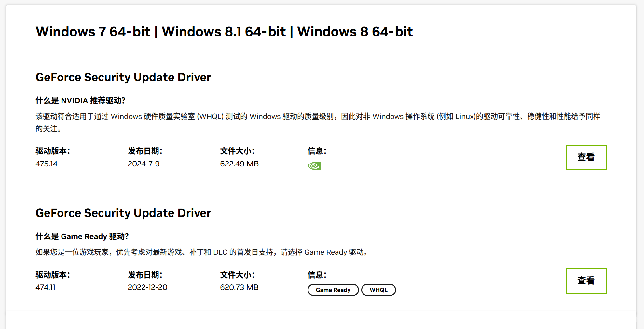Screen dimensions: 644x329
Task: Click the Game Ready gamer description sentence
Action: tap(202, 252)
